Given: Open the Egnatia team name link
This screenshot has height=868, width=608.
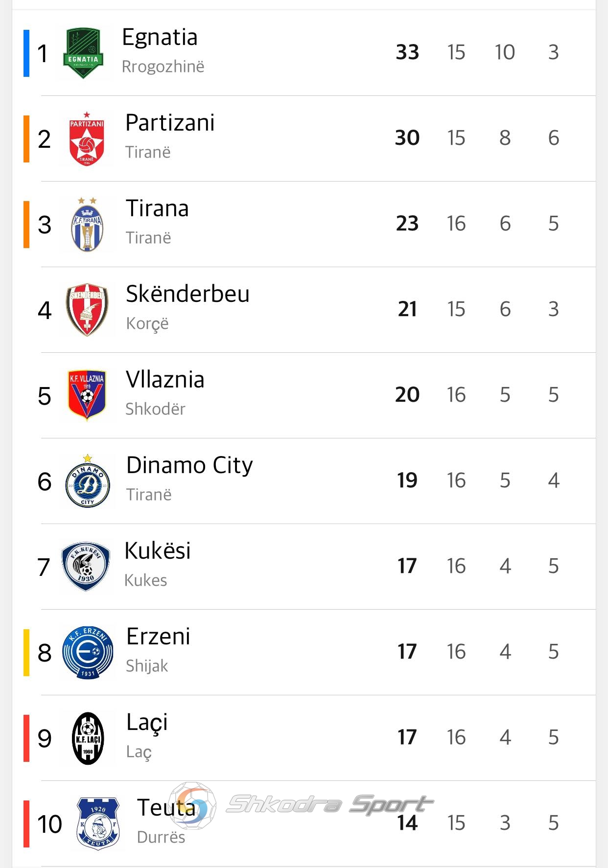Looking at the screenshot, I should 160,37.
